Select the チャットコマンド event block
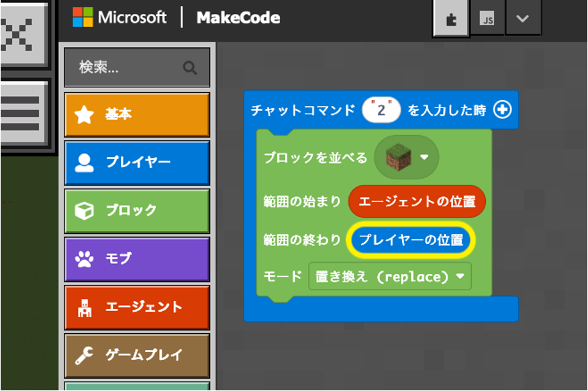The height and width of the screenshot is (391, 588). click(302, 110)
